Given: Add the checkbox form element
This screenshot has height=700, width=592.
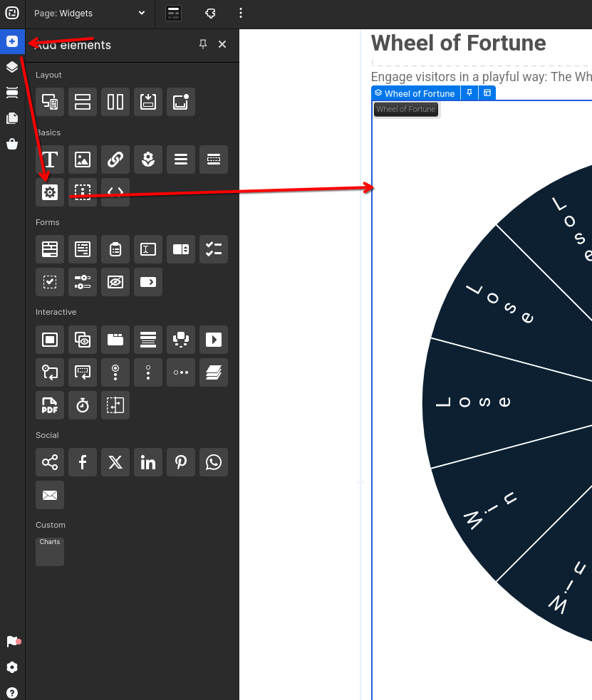Looking at the screenshot, I should pos(50,282).
